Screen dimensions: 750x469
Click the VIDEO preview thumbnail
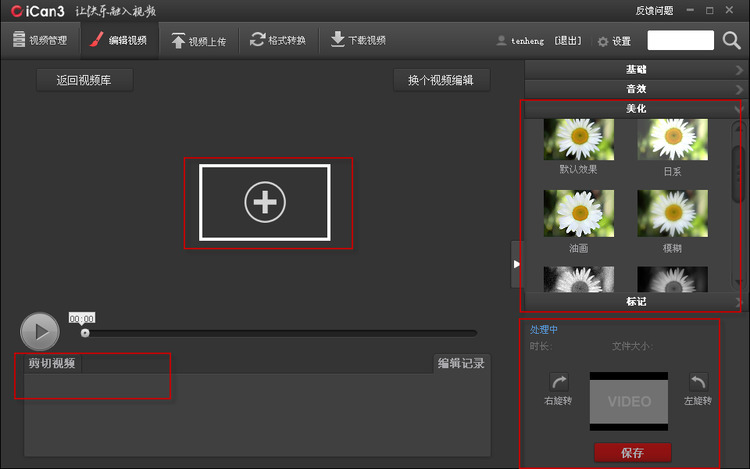(x=629, y=402)
